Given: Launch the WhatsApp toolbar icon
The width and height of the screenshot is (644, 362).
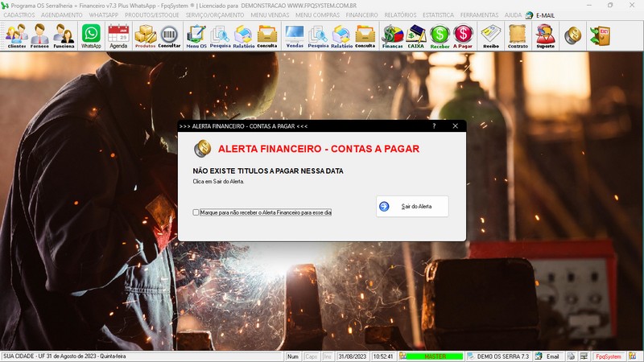Looking at the screenshot, I should [91, 35].
